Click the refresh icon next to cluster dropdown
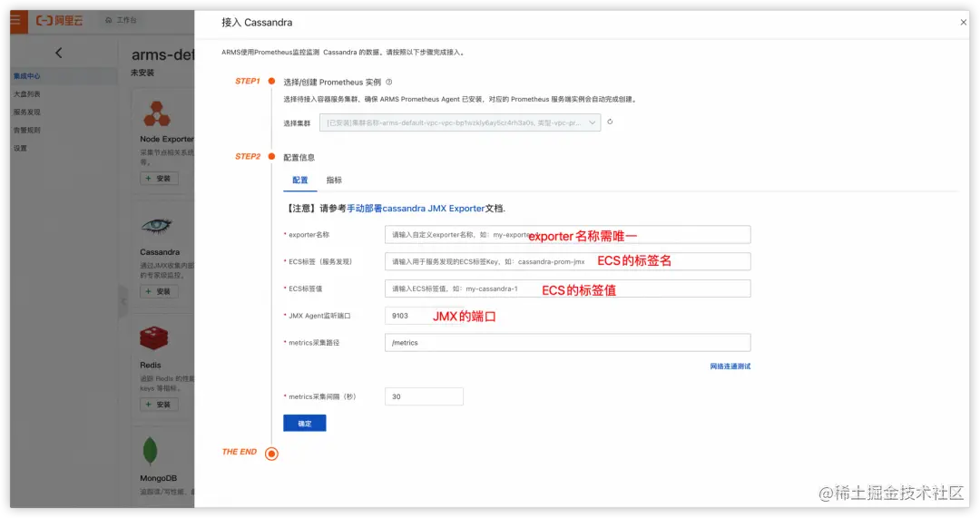Viewport: 980px width, 518px height. pos(610,122)
